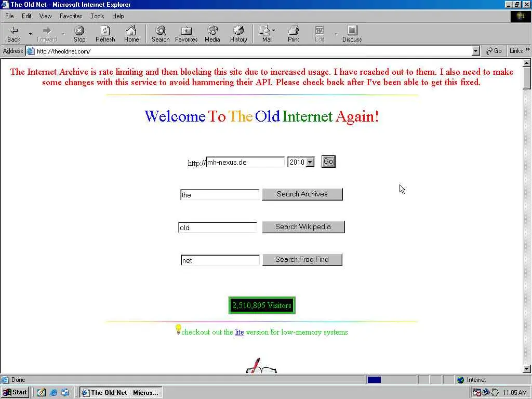This screenshot has width=532, height=399.
Task: Show the History pane icon
Action: click(x=238, y=34)
